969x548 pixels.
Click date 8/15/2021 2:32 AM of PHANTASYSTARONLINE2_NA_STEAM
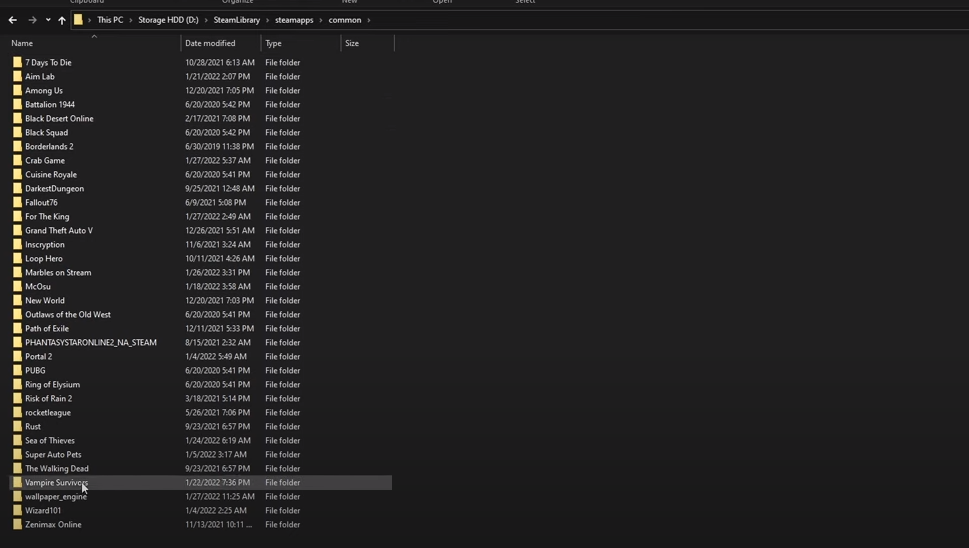pos(218,342)
